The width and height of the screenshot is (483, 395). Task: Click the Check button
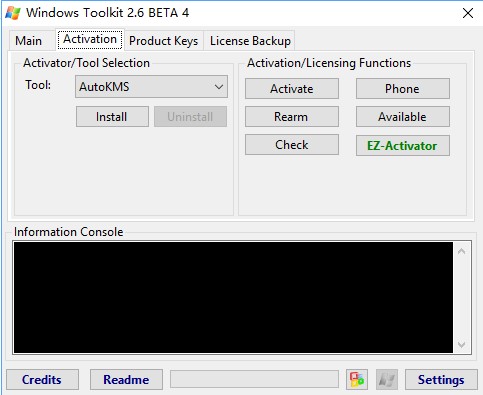[292, 145]
